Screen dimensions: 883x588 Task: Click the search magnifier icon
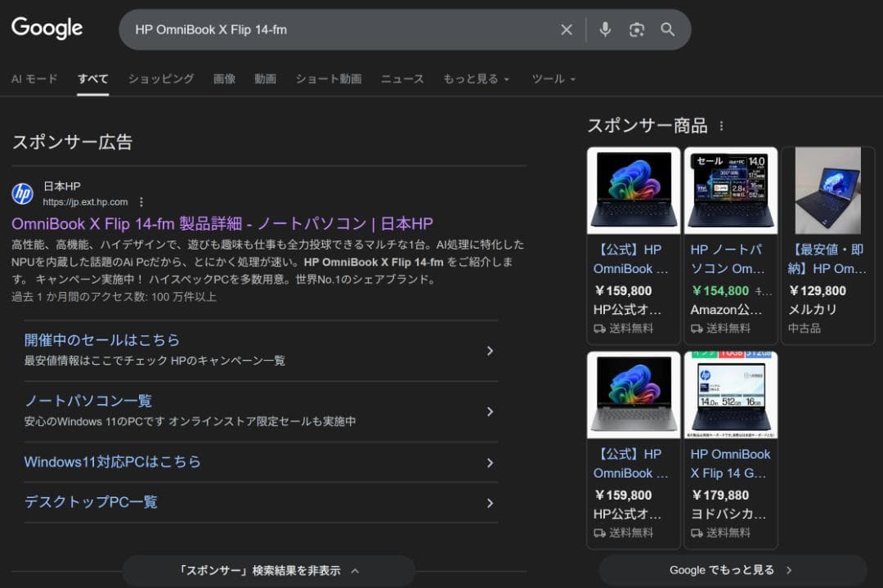(667, 29)
